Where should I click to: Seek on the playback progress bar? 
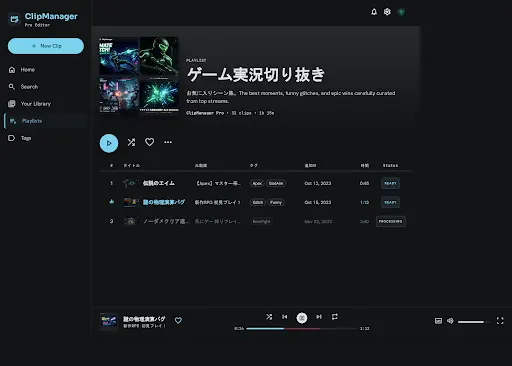click(302, 329)
